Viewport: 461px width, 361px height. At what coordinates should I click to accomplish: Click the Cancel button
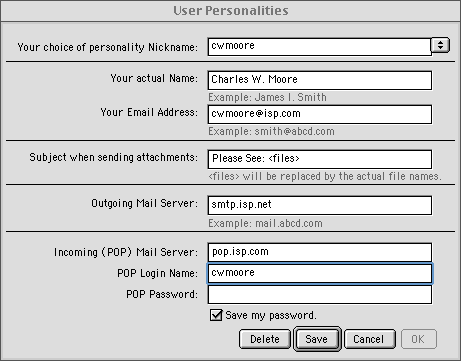tap(369, 339)
